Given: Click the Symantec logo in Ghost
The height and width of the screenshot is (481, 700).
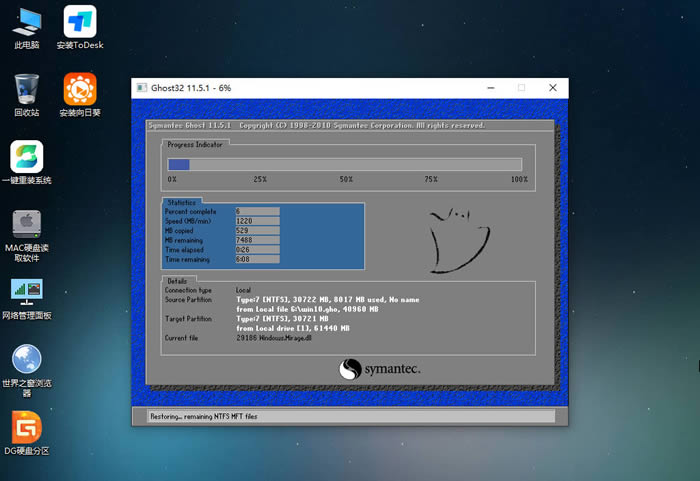Looking at the screenshot, I should pos(380,369).
